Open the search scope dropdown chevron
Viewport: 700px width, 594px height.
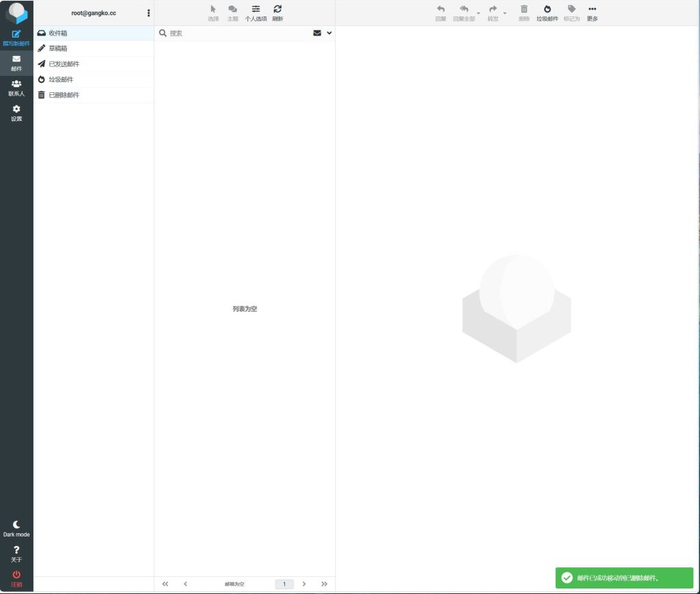(x=327, y=33)
